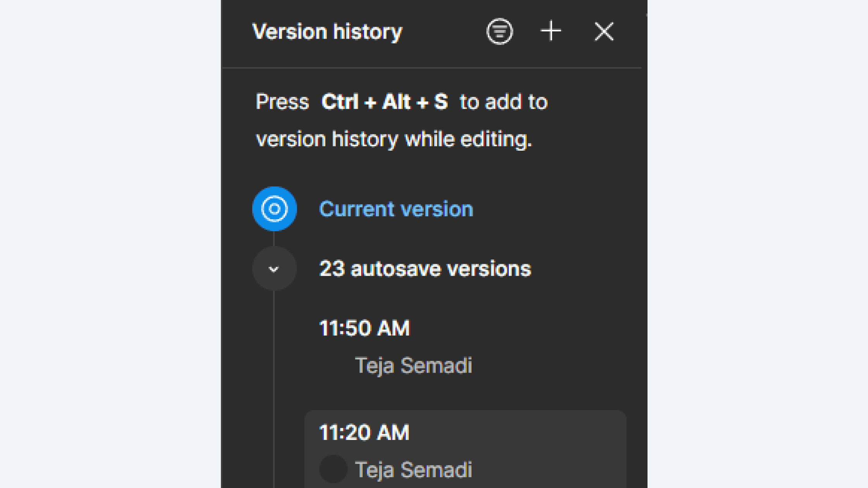Click the Ctrl + Alt + S shortcut hint
Image resolution: width=868 pixels, height=488 pixels.
(384, 102)
